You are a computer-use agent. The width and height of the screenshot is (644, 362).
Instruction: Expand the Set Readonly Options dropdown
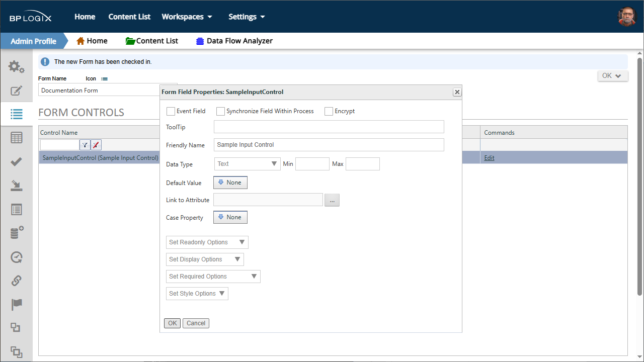(x=207, y=242)
